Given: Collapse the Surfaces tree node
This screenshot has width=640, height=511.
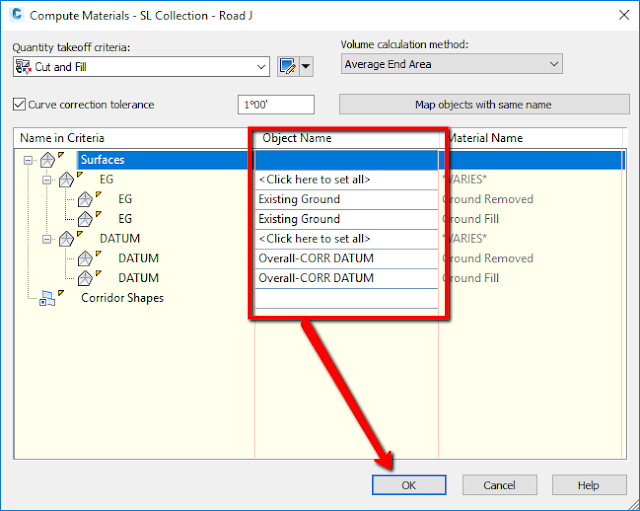Looking at the screenshot, I should (x=28, y=160).
